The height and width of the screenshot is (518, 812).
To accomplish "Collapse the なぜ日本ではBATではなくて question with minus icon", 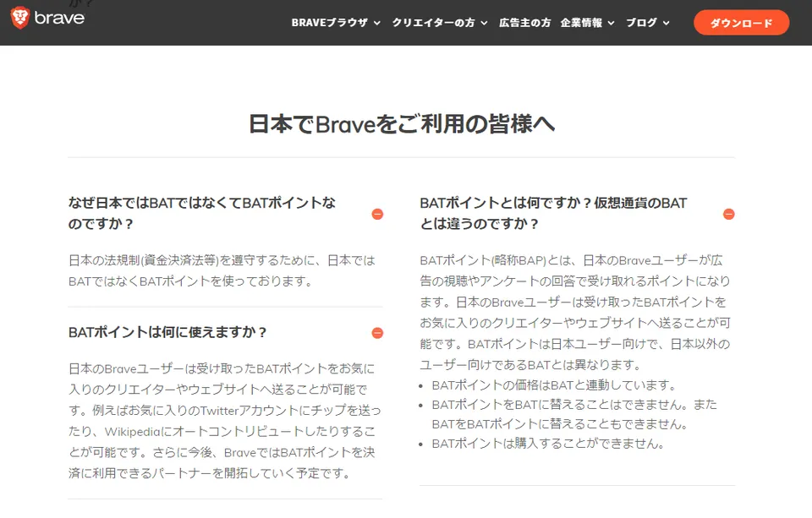I will pos(377,214).
